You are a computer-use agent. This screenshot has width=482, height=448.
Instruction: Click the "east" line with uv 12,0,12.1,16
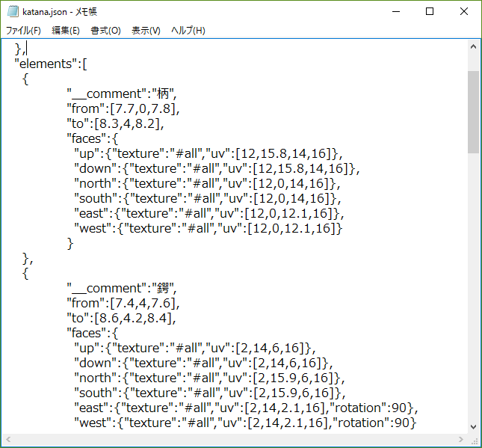pos(209,214)
